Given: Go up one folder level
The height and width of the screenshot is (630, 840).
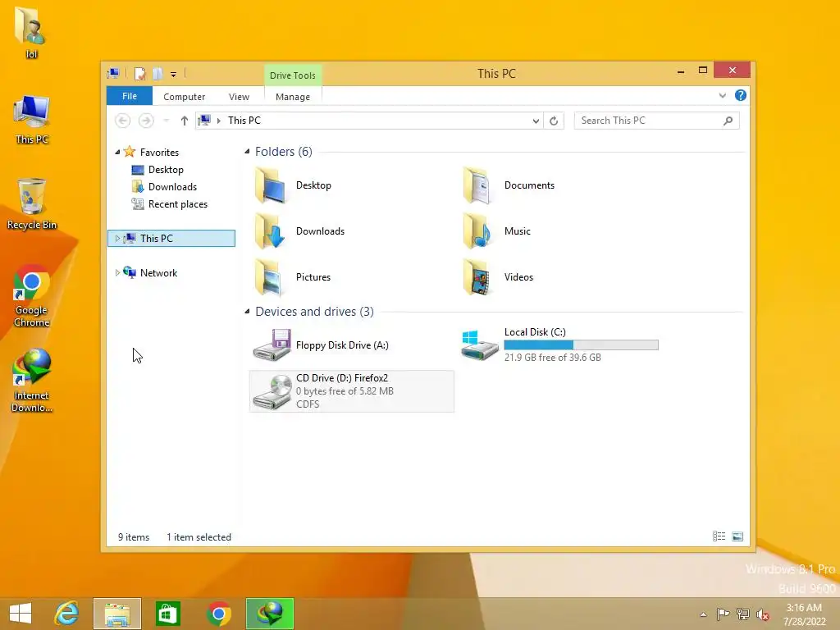Looking at the screenshot, I should tap(185, 121).
